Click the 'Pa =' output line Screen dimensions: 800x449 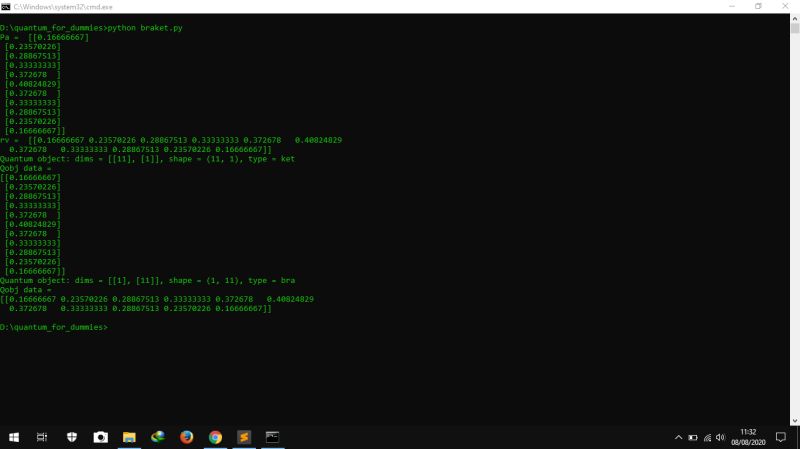click(x=44, y=37)
